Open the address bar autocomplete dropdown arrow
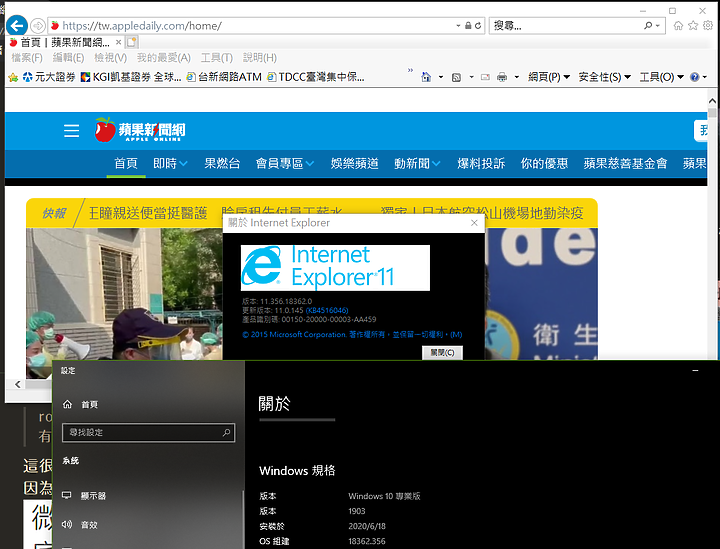Screen dimensions: 720x549 pyautogui.click(x=458, y=26)
